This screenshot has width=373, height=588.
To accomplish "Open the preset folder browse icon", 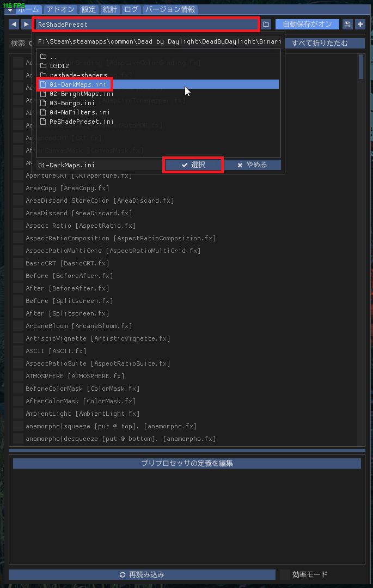I will [x=266, y=25].
